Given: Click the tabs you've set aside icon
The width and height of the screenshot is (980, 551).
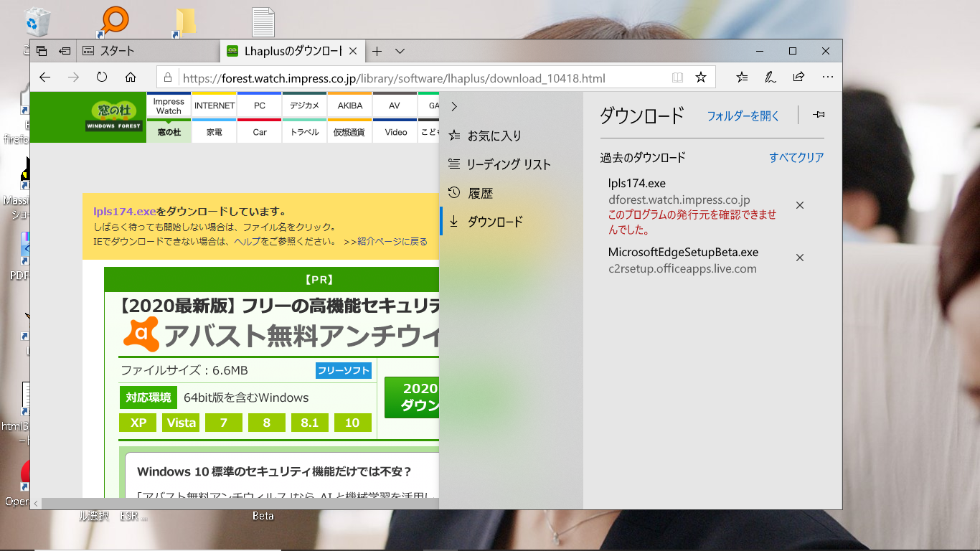Looking at the screenshot, I should [x=42, y=51].
